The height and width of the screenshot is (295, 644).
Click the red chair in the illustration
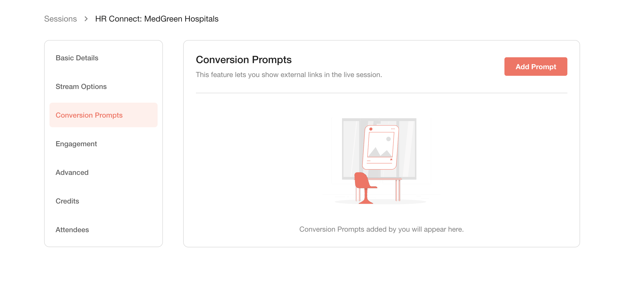pyautogui.click(x=365, y=188)
